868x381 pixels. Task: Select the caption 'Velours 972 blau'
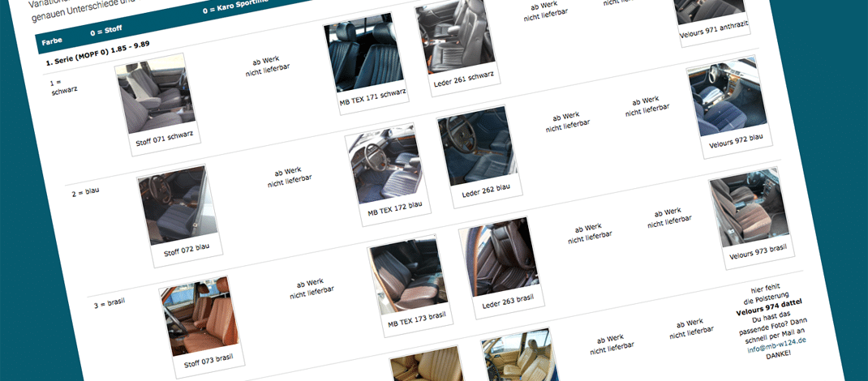737,142
